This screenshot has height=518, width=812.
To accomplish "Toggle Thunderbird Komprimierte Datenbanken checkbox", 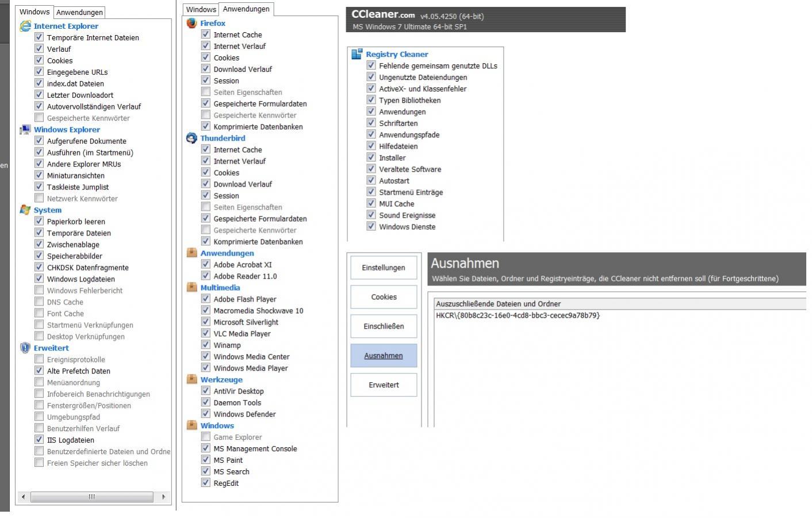I will pos(206,241).
